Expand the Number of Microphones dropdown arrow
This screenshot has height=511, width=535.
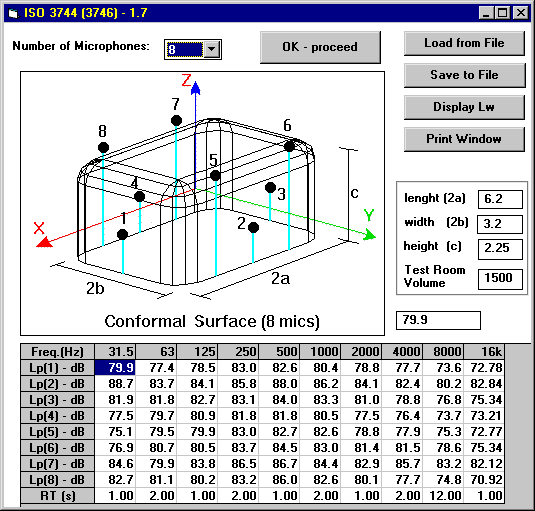click(x=212, y=49)
